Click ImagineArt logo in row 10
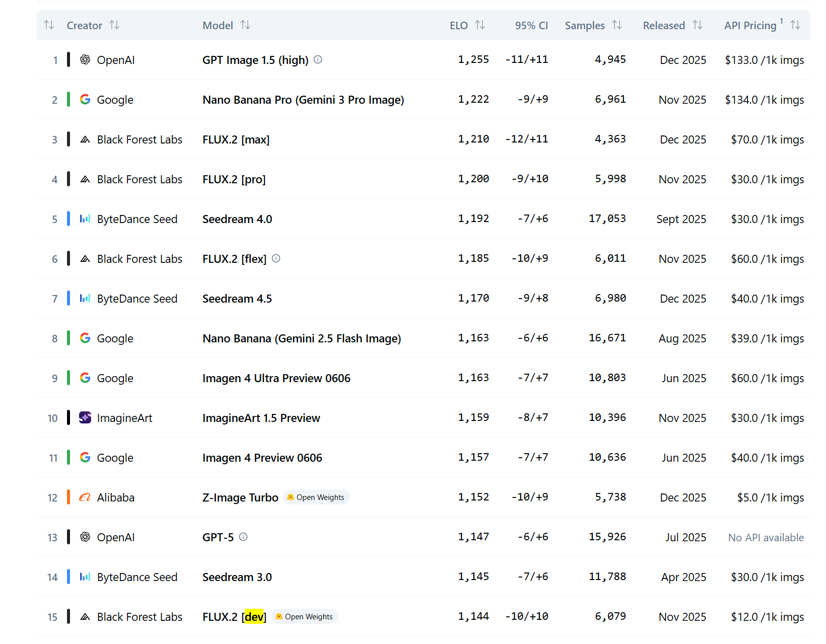 (85, 417)
